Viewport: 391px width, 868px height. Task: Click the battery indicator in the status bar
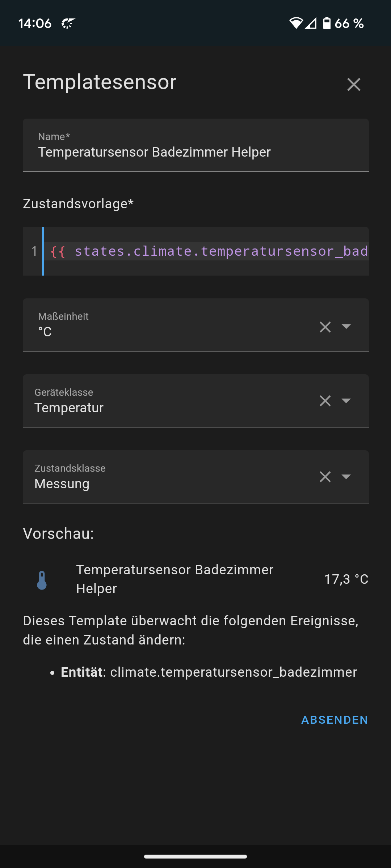[x=326, y=23]
